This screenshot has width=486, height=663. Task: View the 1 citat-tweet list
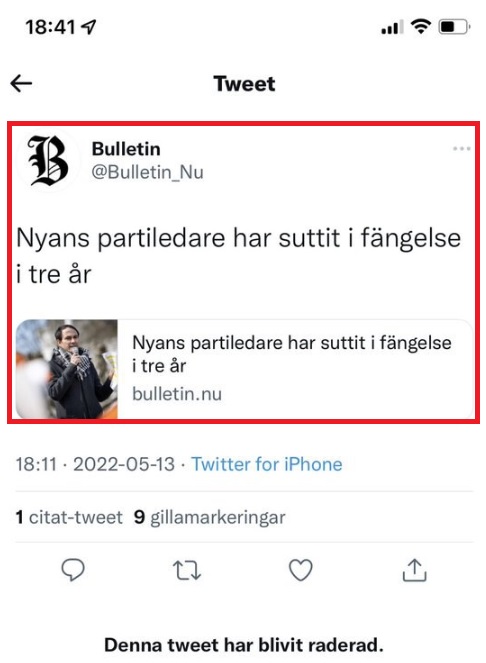(x=69, y=517)
